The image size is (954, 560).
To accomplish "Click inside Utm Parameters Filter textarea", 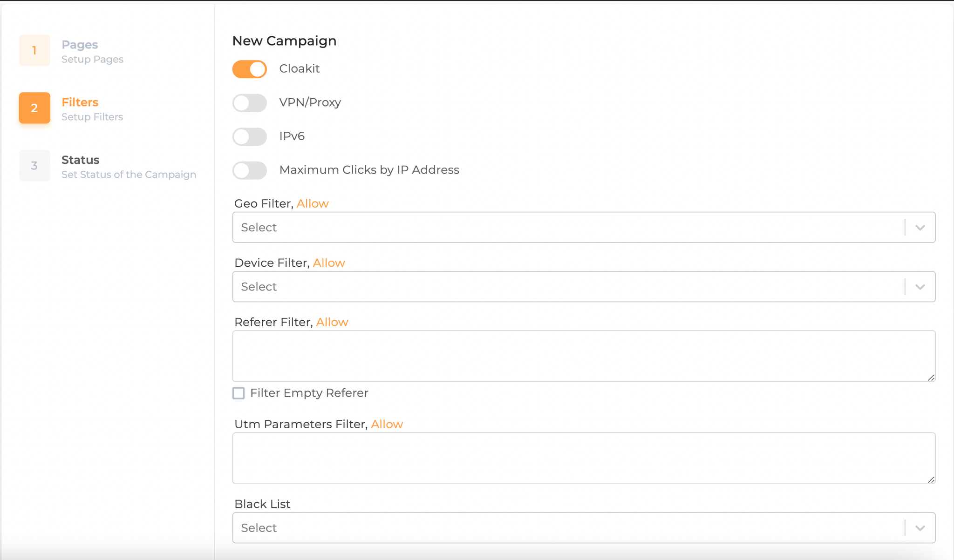I will 583,458.
